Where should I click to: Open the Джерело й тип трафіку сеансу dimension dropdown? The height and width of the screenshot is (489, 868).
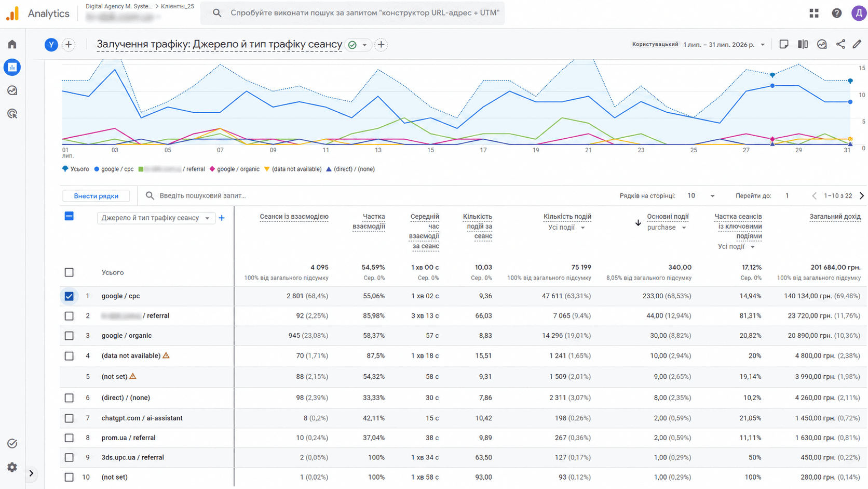[155, 218]
